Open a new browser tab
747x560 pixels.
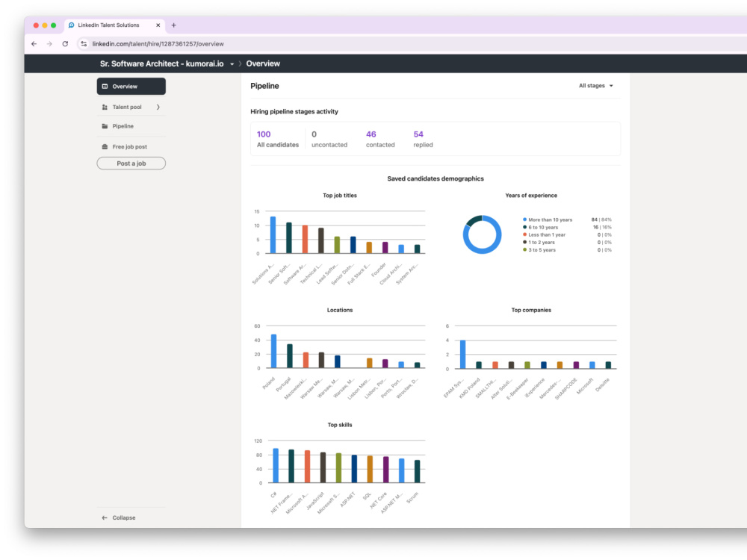(174, 25)
